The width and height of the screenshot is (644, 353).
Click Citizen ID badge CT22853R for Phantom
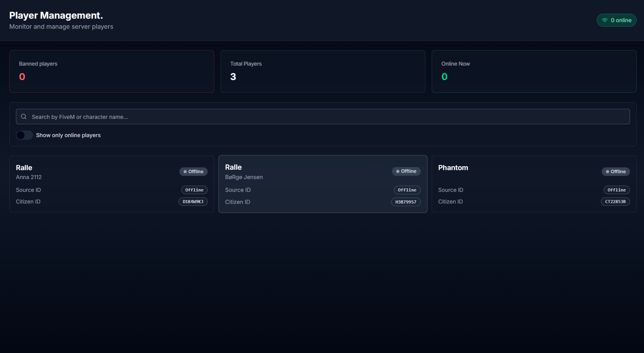click(615, 202)
